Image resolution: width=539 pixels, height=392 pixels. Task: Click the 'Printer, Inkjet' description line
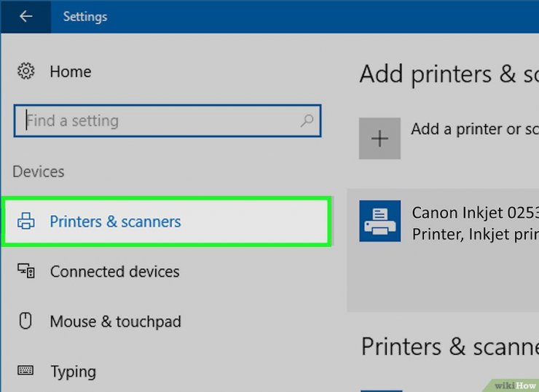tap(474, 234)
